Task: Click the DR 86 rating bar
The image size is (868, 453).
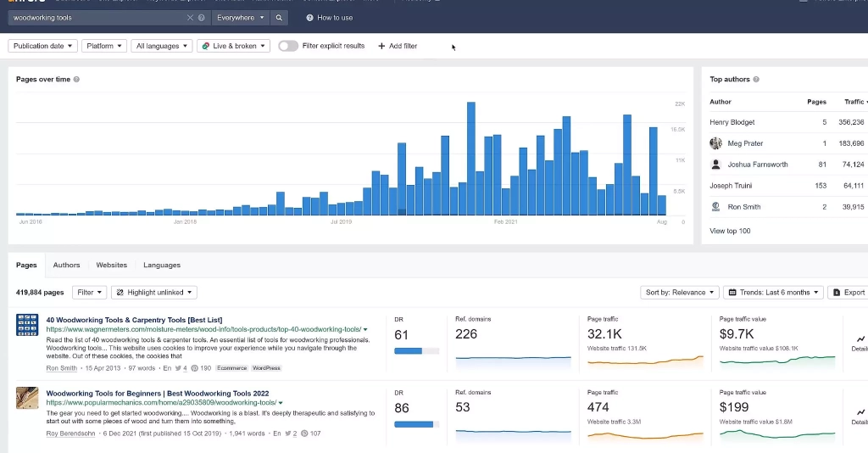Action: [416, 425]
